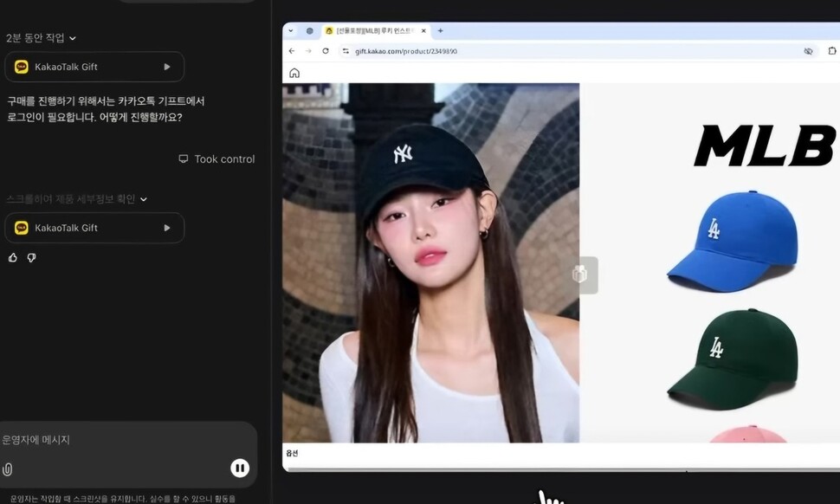Click the browser reload icon

(326, 51)
